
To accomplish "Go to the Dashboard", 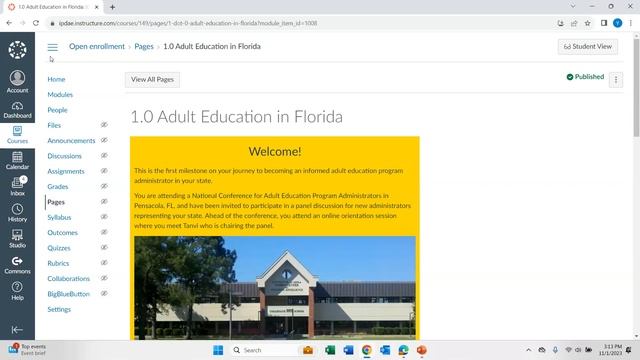I will (x=17, y=110).
